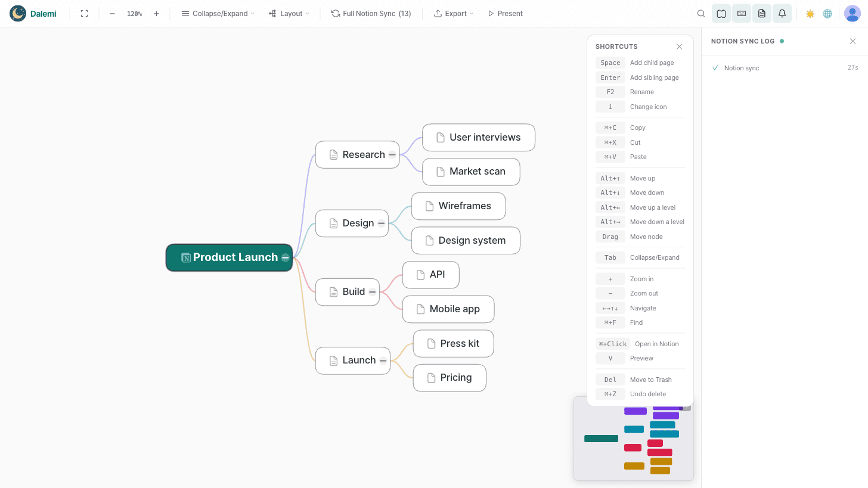Screen dimensions: 868x488
Task: Toggle the minimap map icon
Action: coord(721,13)
